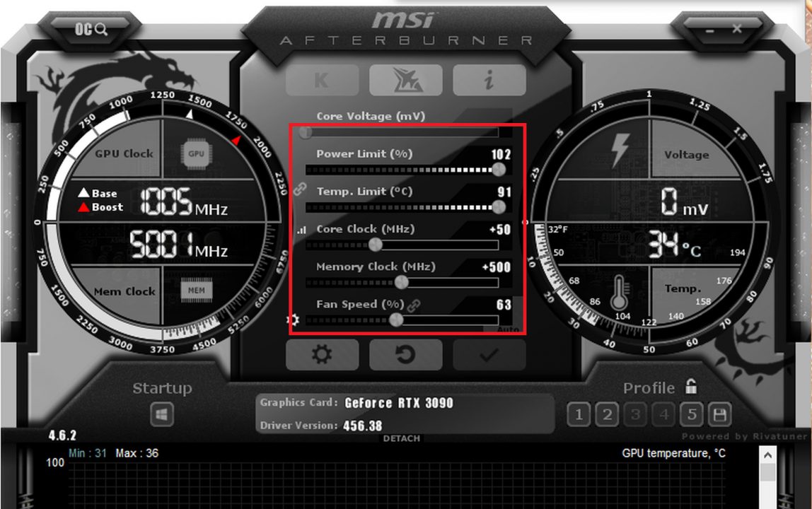Click Detach to separate the monitor window
Viewport: 812px width, 509px height.
[402, 438]
